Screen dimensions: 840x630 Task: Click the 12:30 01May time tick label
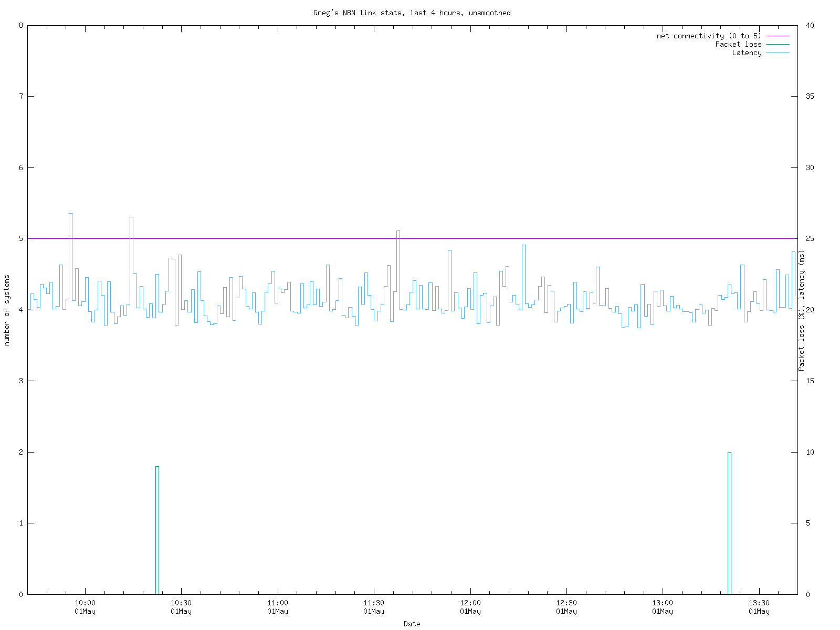pyautogui.click(x=566, y=607)
